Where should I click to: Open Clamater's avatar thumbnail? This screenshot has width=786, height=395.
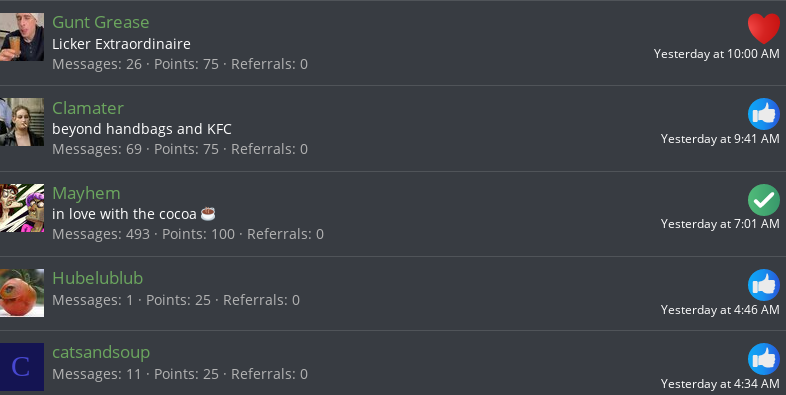pyautogui.click(x=22, y=122)
